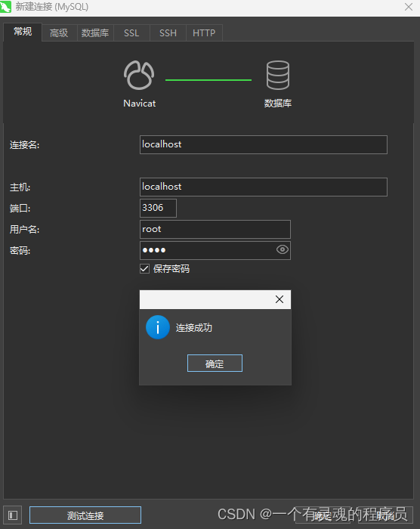Viewport: 420px width, 529px height.
Task: Click the Navicat app icon in title bar
Action: (6, 7)
